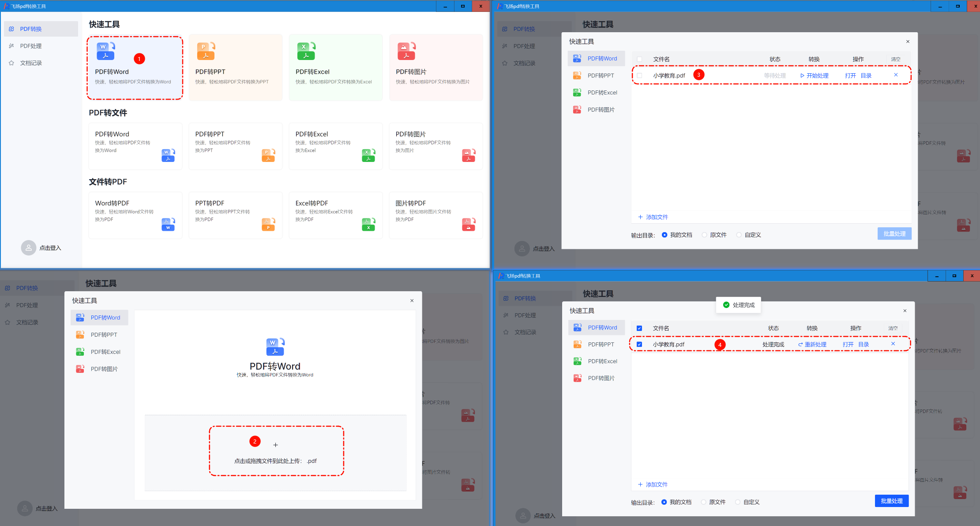Click 添加文件 in bottom-right dialog

click(653, 485)
